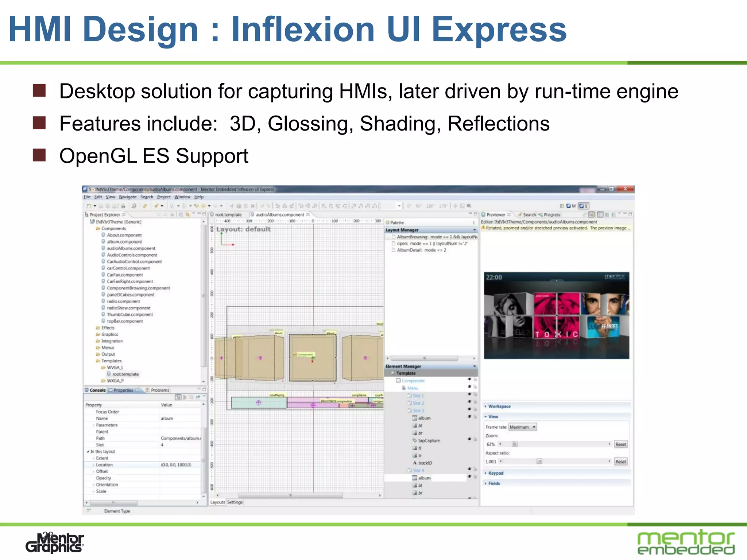Image resolution: width=747 pixels, height=560 pixels.
Task: Click the audioAlbums.component file icon in explorer
Action: point(103,248)
